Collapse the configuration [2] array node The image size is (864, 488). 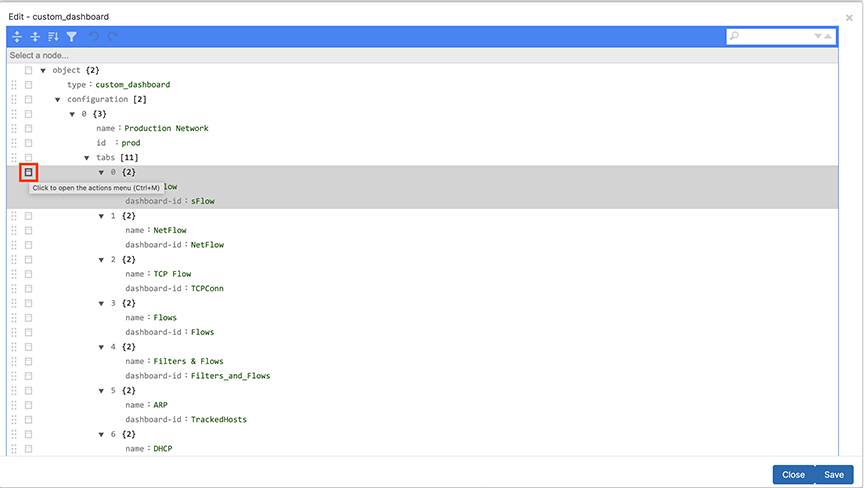click(x=57, y=100)
